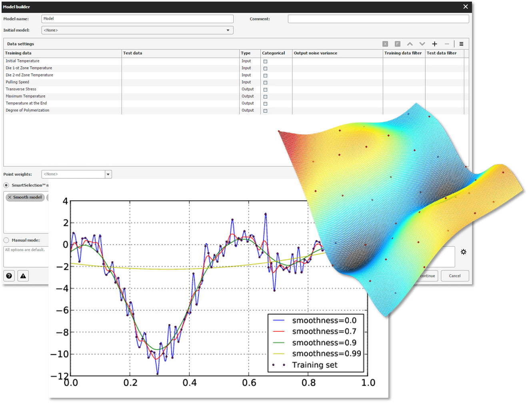Toggle Categorical for Transverse Stress
The image size is (532, 403).
265,90
